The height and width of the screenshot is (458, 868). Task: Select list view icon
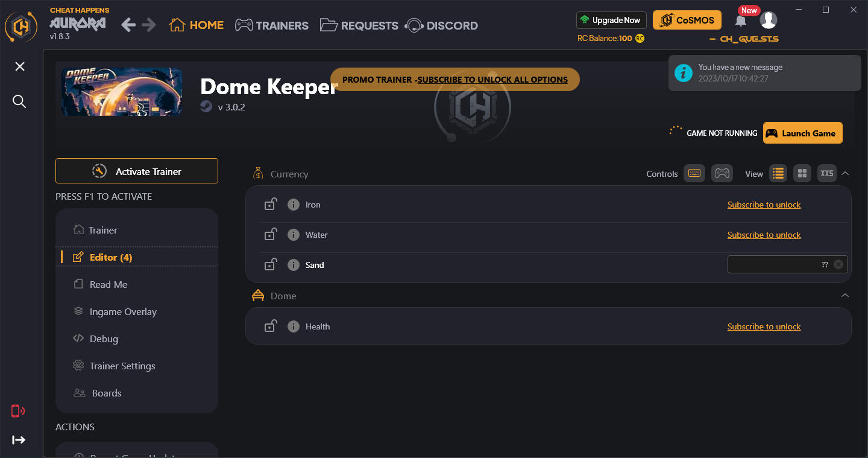tap(778, 173)
